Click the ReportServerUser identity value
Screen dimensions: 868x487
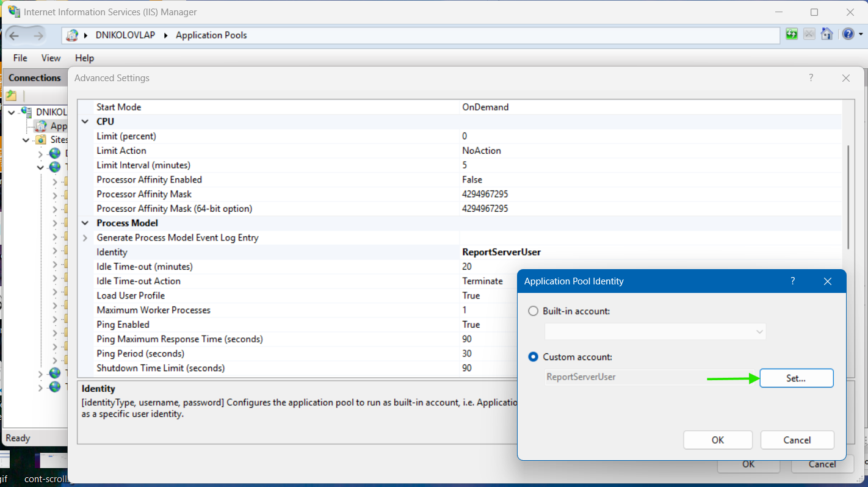point(502,252)
